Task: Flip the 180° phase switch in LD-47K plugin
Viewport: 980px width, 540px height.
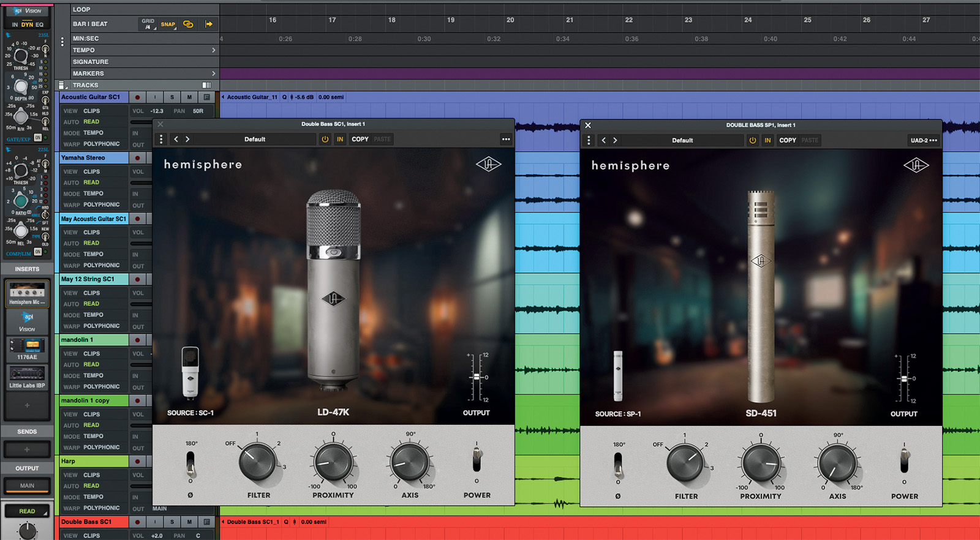Action: [x=190, y=465]
